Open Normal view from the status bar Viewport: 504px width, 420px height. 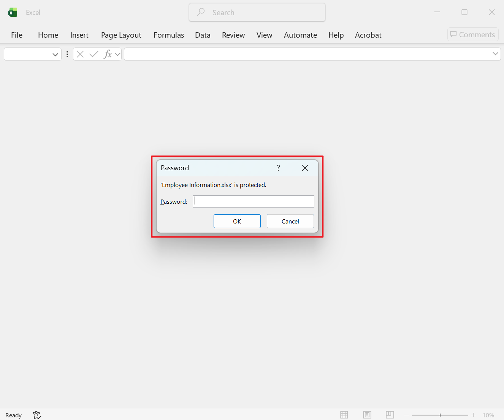pyautogui.click(x=344, y=415)
